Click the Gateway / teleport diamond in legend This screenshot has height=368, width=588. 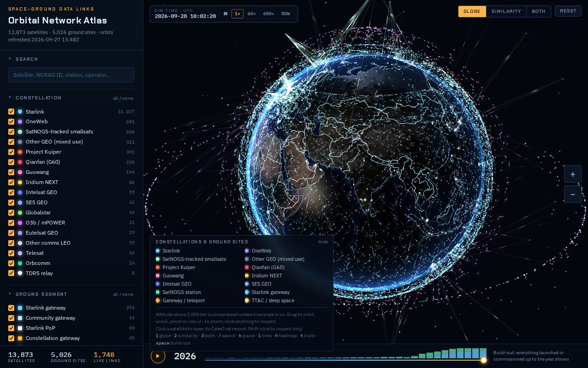point(158,300)
